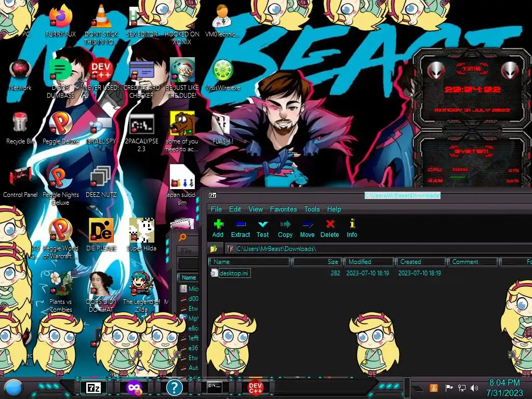This screenshot has width=532, height=399.
Task: Click the network tray icon
Action: [462, 388]
